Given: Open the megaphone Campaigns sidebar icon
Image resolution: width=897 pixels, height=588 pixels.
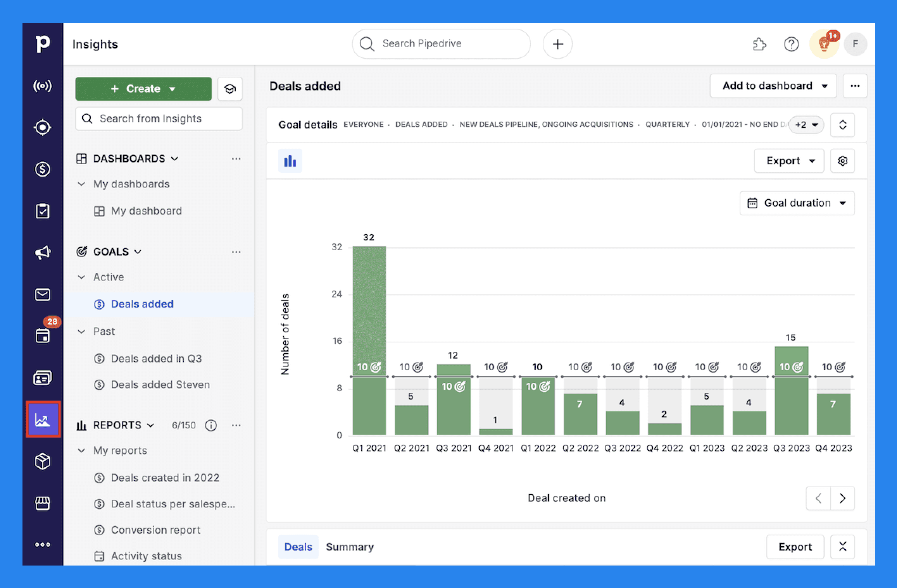Looking at the screenshot, I should pyautogui.click(x=43, y=253).
